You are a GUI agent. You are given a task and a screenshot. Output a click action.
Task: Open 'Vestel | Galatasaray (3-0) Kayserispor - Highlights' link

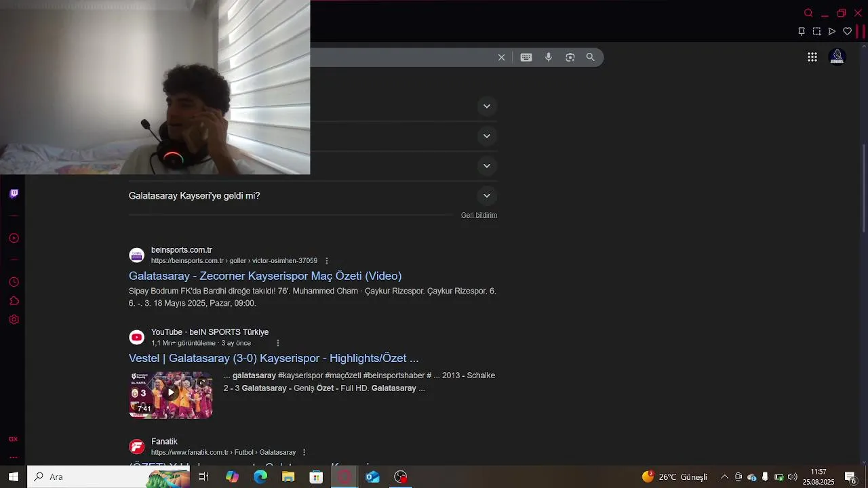(x=273, y=358)
